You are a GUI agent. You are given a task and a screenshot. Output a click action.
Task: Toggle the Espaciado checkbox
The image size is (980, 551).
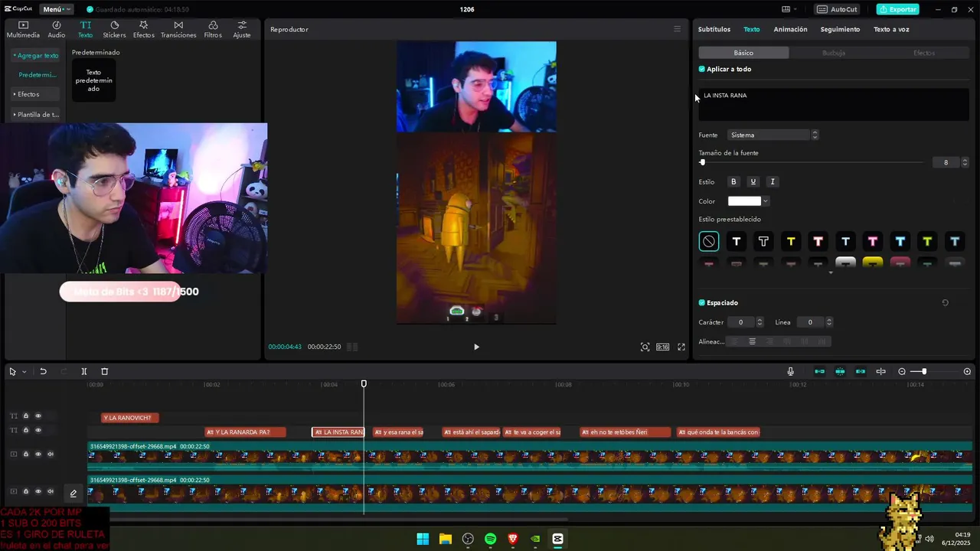701,302
